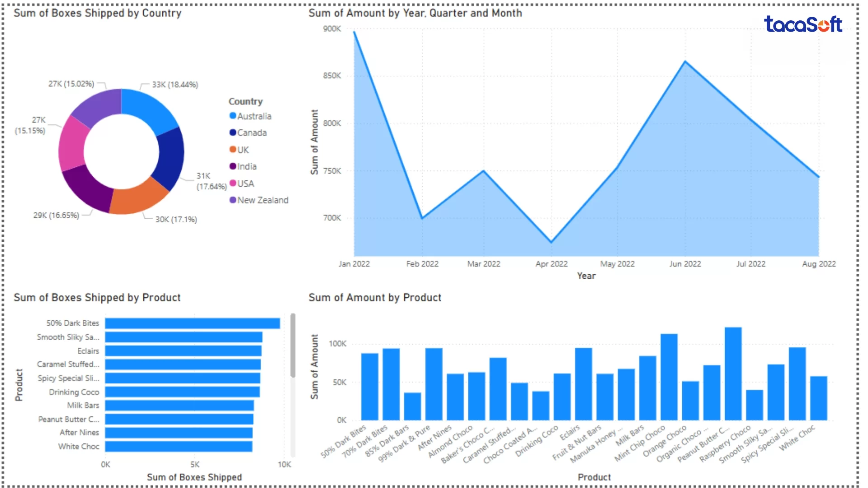Select the Drinking Coco horizontal bar
Image resolution: width=868 pixels, height=488 pixels.
[x=183, y=392]
